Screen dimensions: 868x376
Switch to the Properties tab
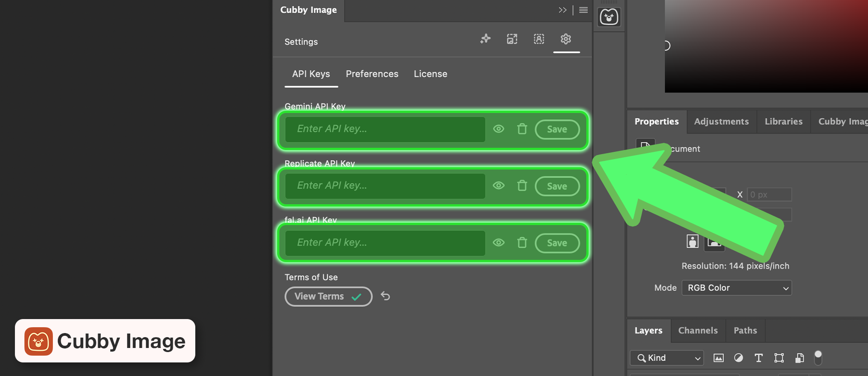point(656,122)
